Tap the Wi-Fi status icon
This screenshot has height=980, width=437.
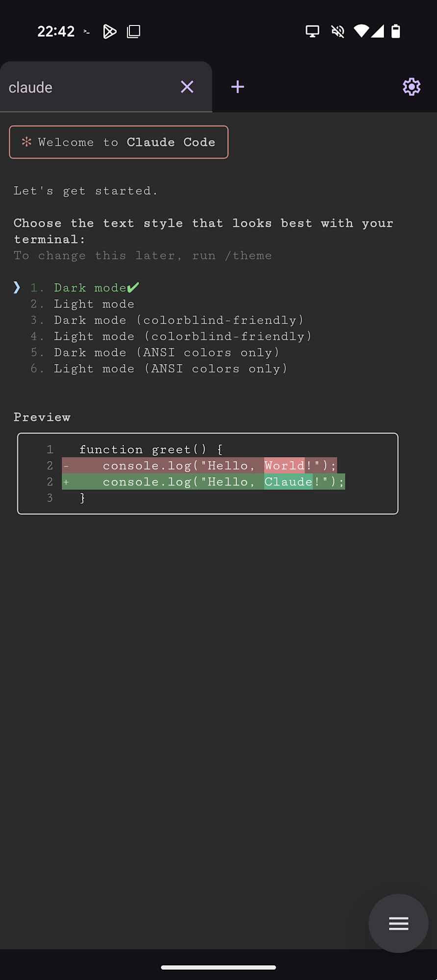[361, 31]
